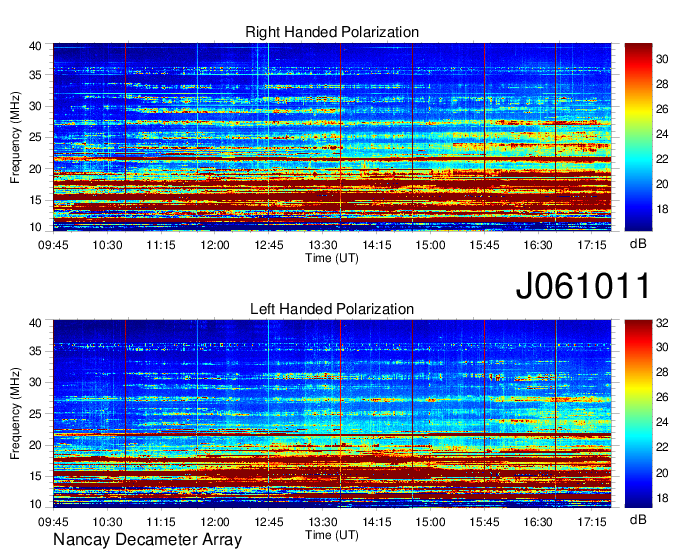Click the 28 dB label on the top colorbar
The image size is (680, 552).
pos(662,84)
